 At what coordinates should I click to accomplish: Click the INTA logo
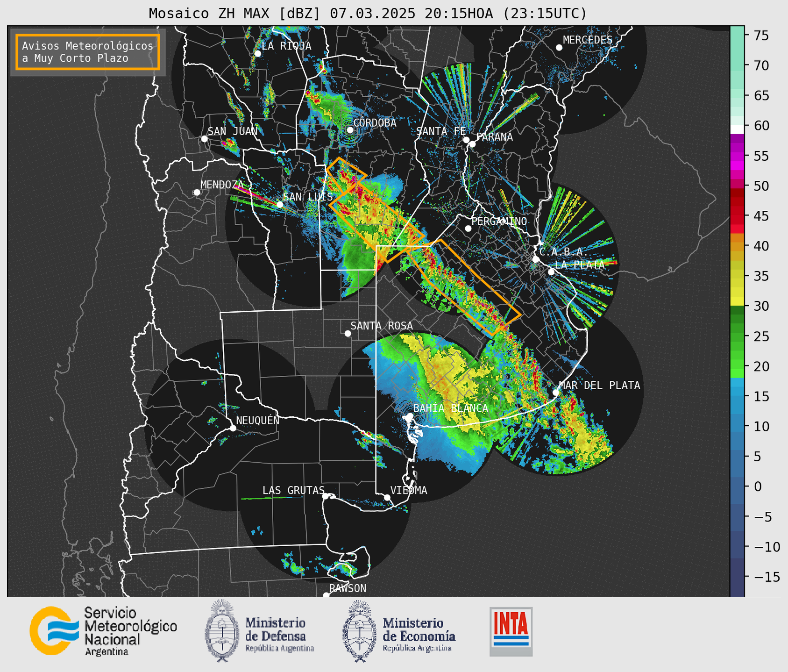(511, 631)
